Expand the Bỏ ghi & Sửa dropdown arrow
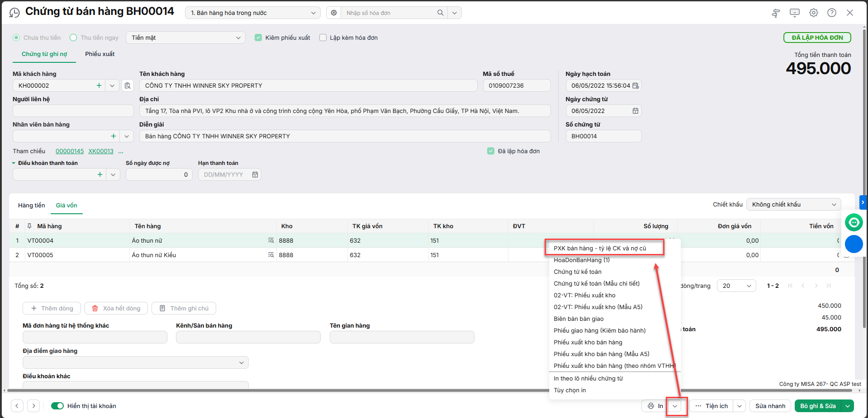Screen dimensions: 868x418 click(x=848, y=406)
